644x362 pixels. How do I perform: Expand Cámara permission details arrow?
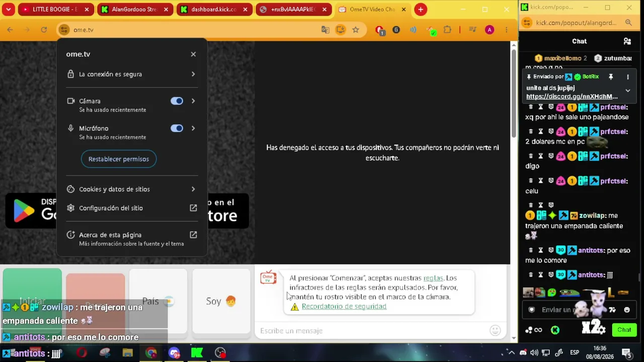pos(193,101)
